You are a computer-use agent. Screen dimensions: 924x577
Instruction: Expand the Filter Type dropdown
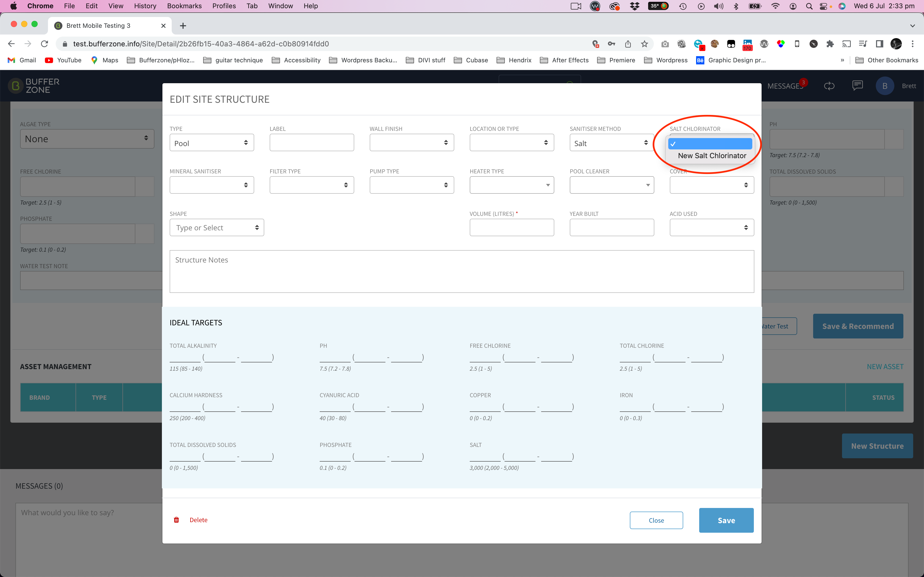pos(311,185)
